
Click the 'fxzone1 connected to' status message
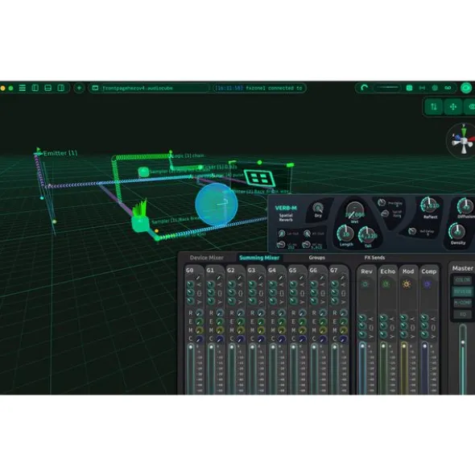pos(274,88)
